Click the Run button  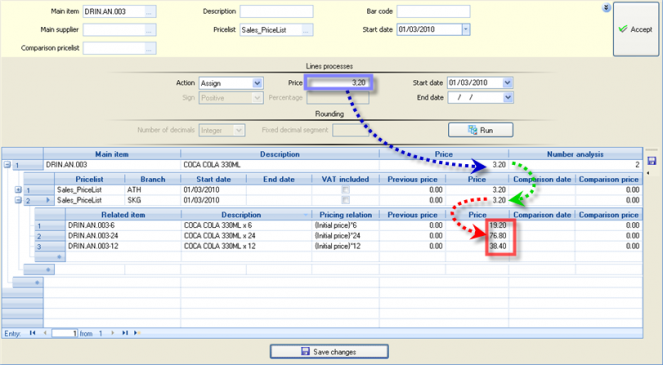pyautogui.click(x=481, y=130)
